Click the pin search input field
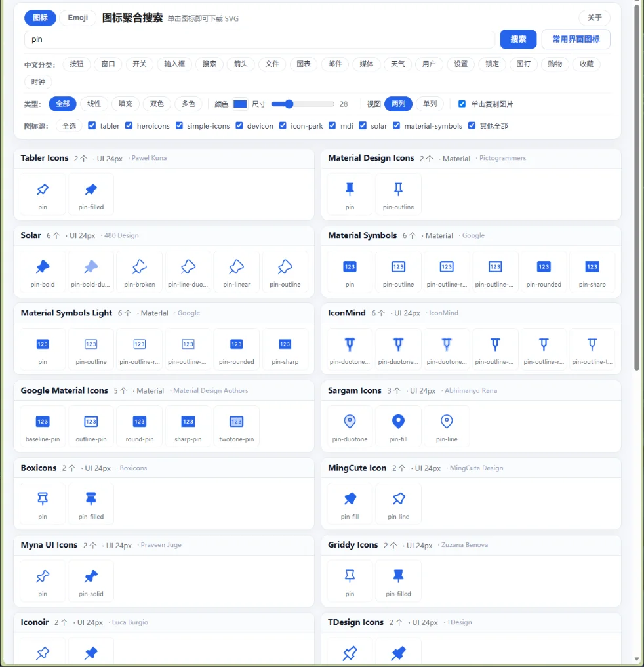This screenshot has height=667, width=644. [260, 39]
